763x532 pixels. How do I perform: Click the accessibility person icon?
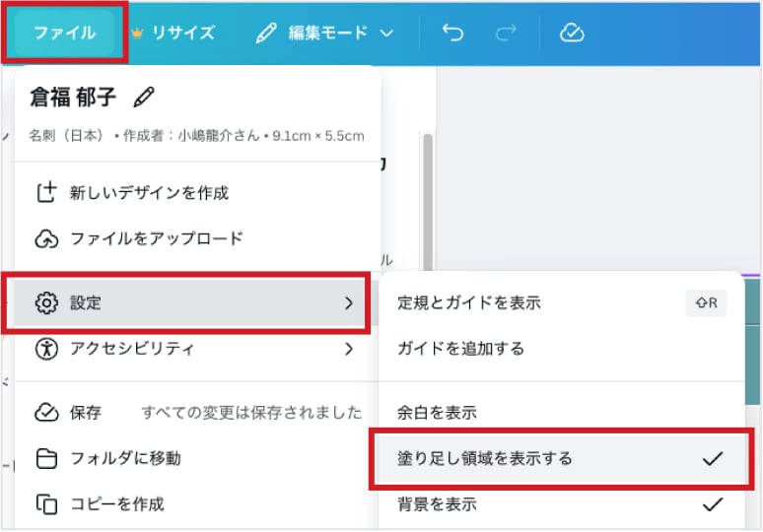[46, 349]
